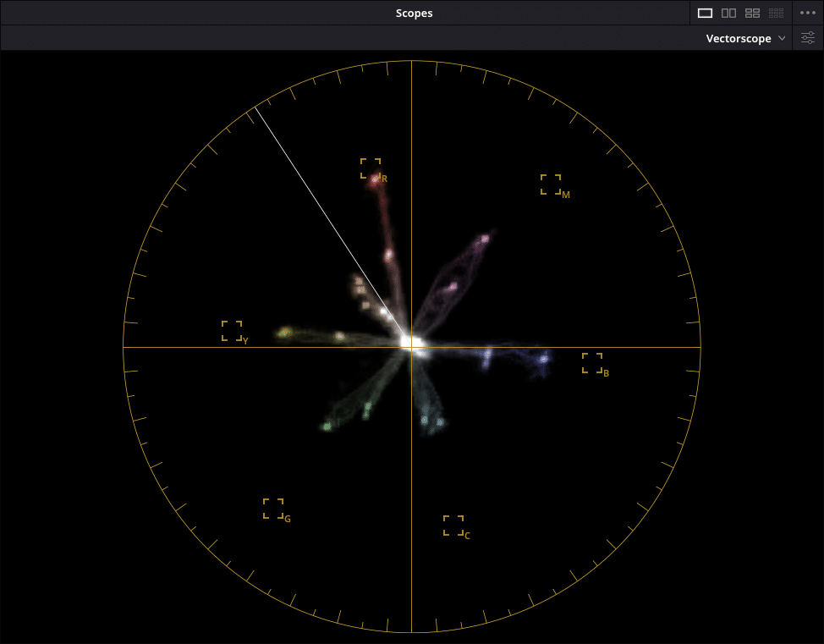824x644 pixels.
Task: Select the red R target graticule
Action: tap(370, 168)
